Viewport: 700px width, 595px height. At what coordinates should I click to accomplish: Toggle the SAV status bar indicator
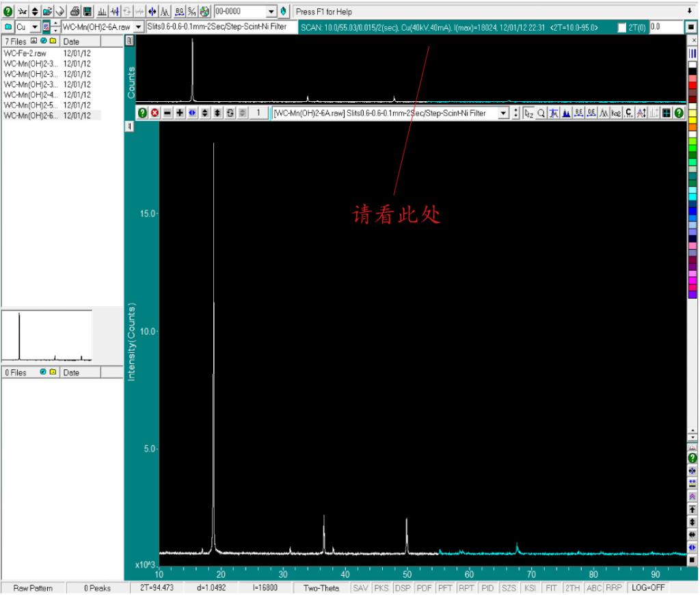(360, 588)
